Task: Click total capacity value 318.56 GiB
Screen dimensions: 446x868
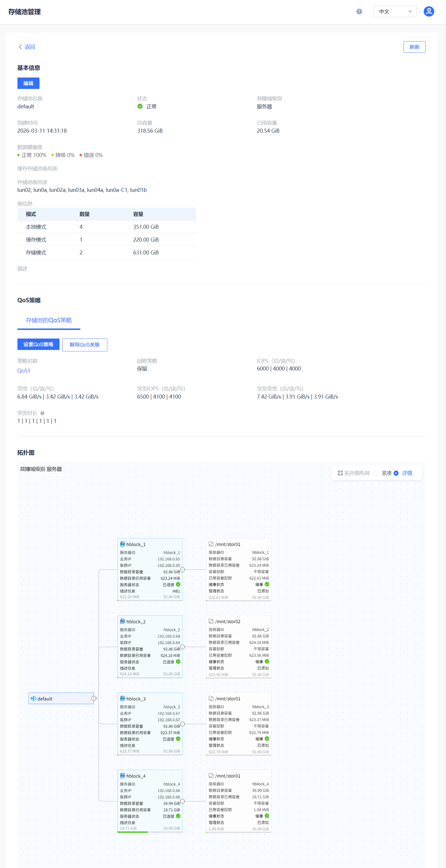Action: pos(150,131)
